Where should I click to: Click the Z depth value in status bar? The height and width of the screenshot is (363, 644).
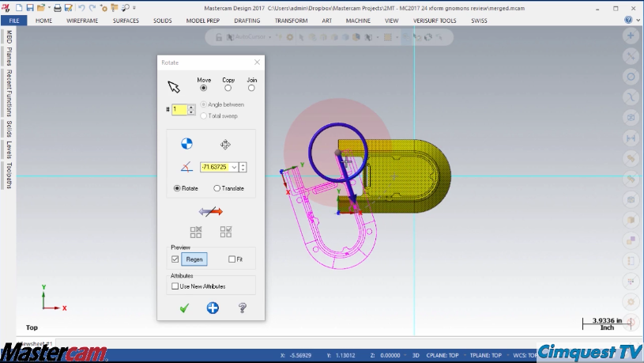point(390,355)
